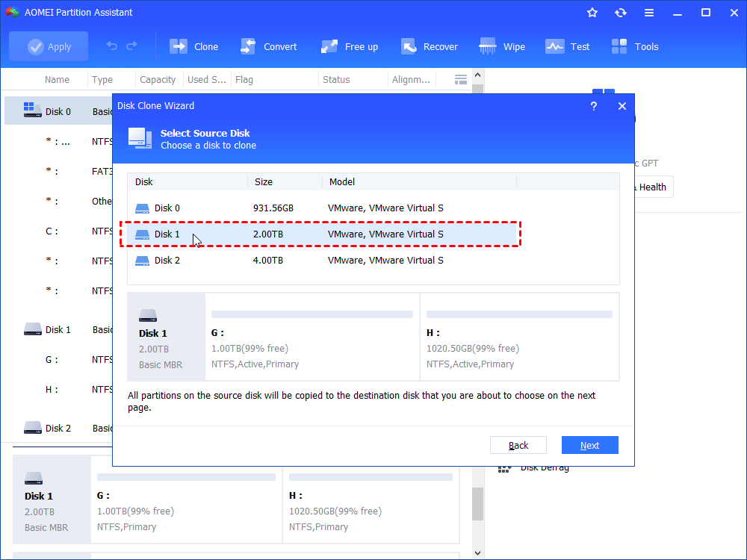Select the C: partition row in the main list
Viewport: 747px width, 560px height.
click(58, 231)
